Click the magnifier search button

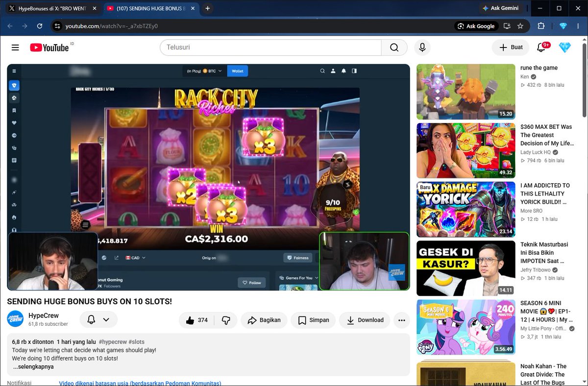(394, 48)
